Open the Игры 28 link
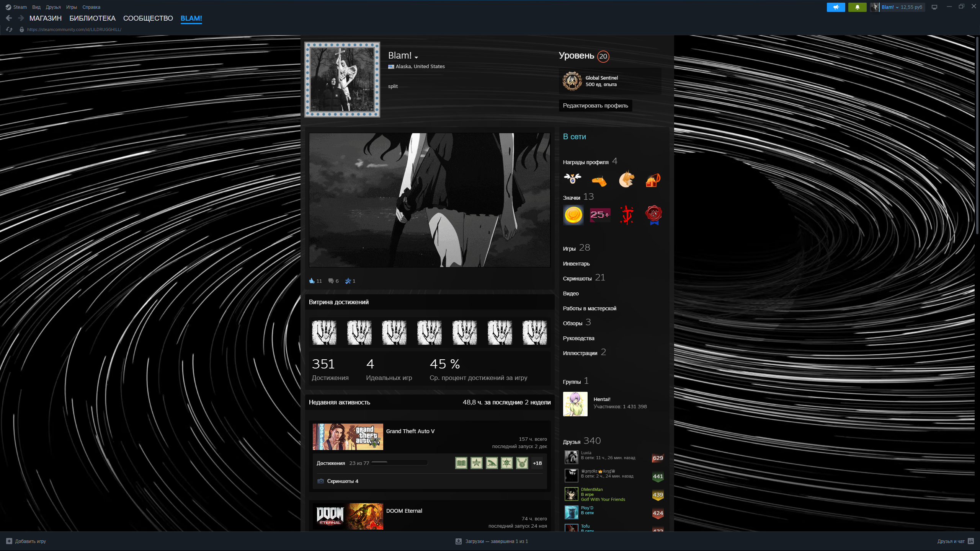The height and width of the screenshot is (551, 980). [x=576, y=248]
